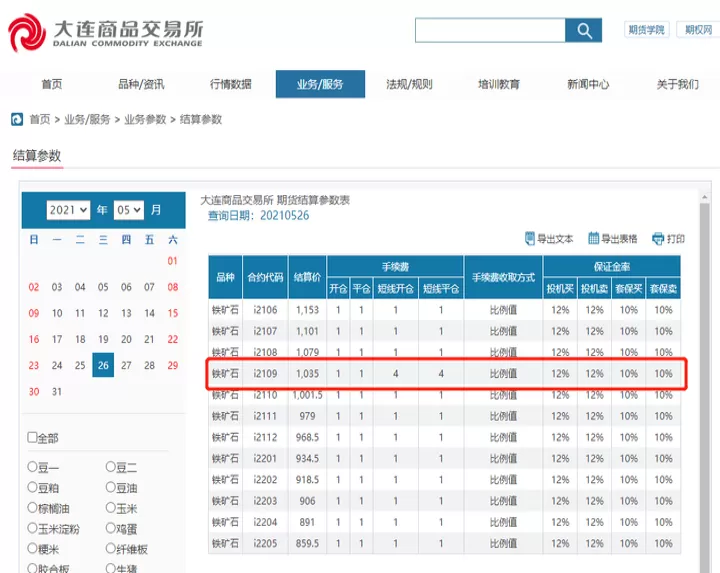Viewport: 720px width, 573px height.
Task: Select calendar date 31
Action: [56, 392]
